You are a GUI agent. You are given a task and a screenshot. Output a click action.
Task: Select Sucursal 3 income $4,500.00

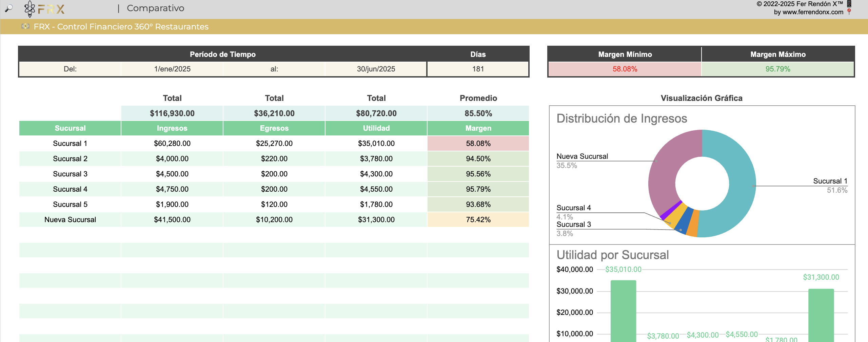[172, 174]
